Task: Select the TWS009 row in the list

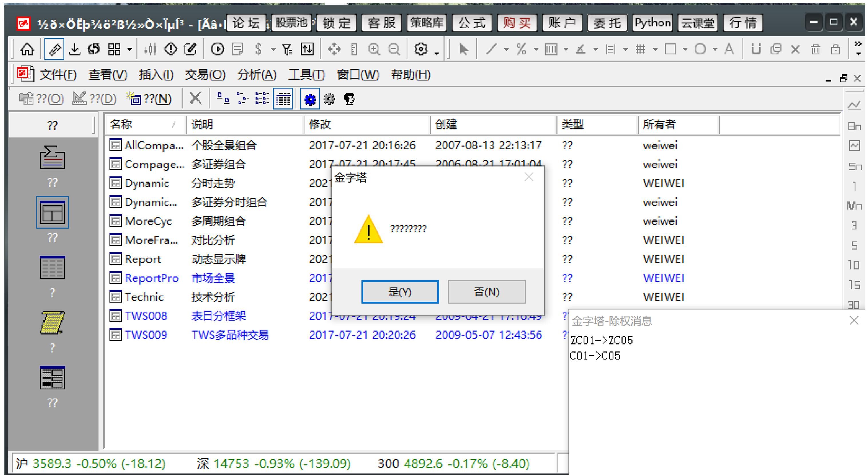Action: coord(337,335)
